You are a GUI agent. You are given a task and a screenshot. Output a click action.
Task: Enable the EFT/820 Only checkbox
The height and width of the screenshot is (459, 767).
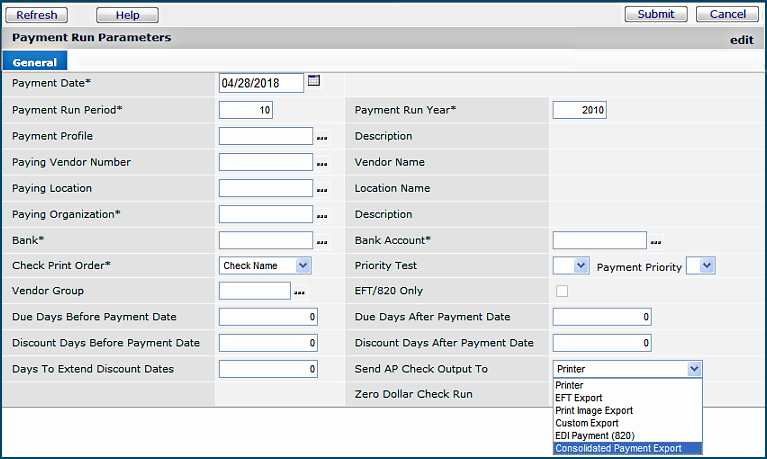point(562,291)
